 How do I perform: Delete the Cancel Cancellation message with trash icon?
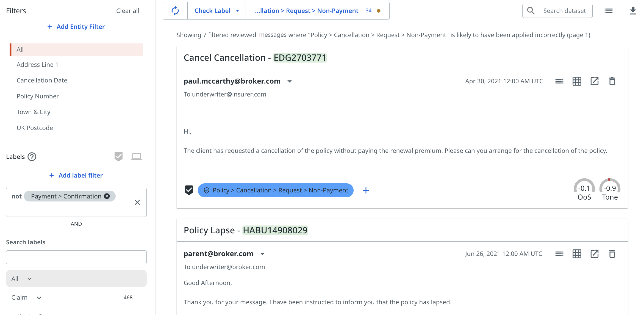point(612,81)
